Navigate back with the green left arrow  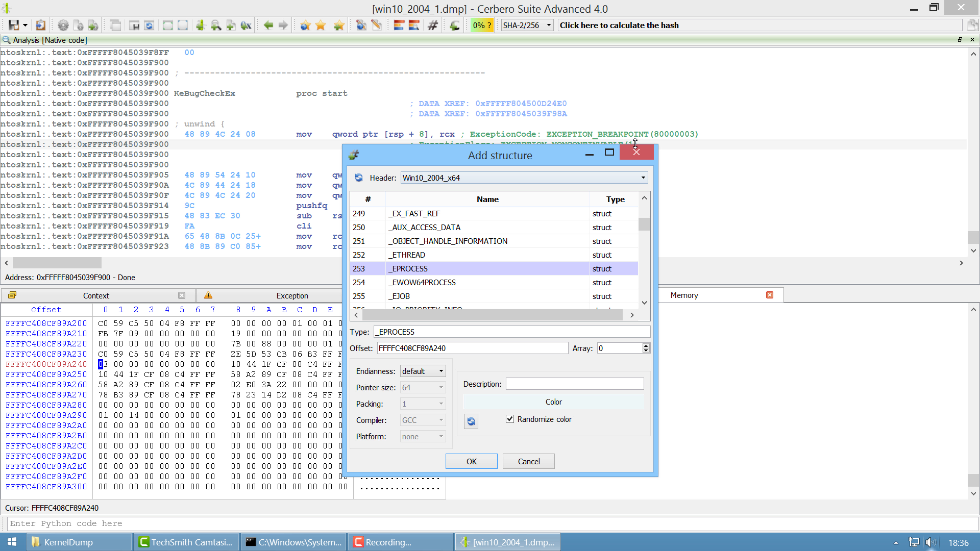tap(268, 25)
